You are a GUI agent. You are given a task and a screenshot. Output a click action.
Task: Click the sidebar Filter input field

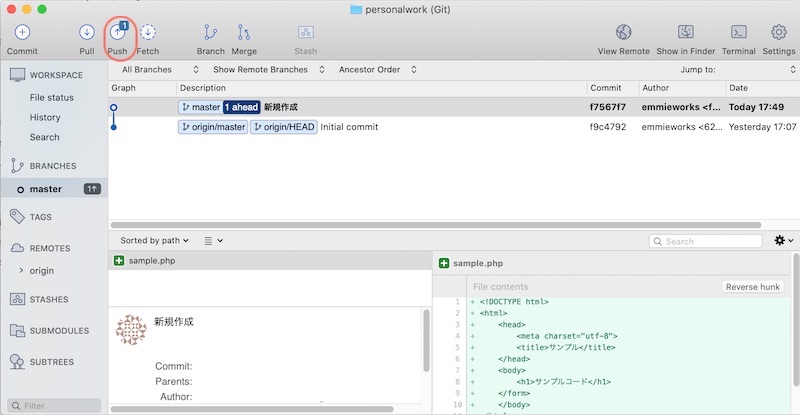(54, 406)
